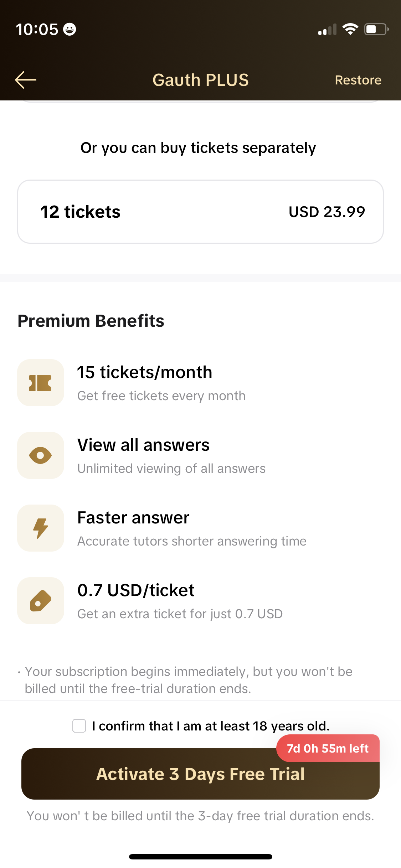Tap the 15 tickets/month benefit text
The height and width of the screenshot is (868, 401).
(145, 372)
